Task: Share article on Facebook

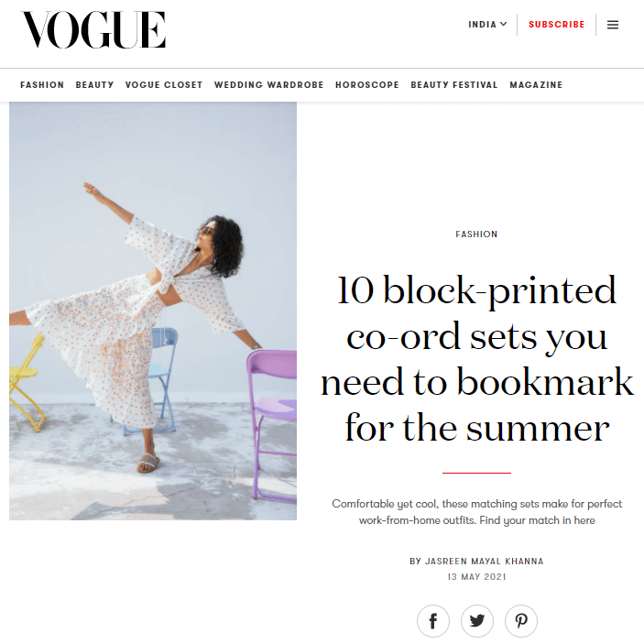Action: 433,620
